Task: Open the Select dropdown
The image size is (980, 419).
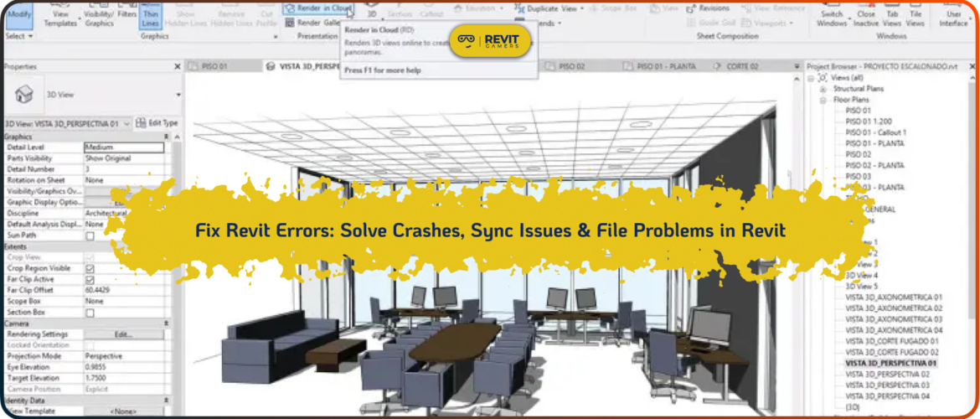Action: click(x=18, y=36)
